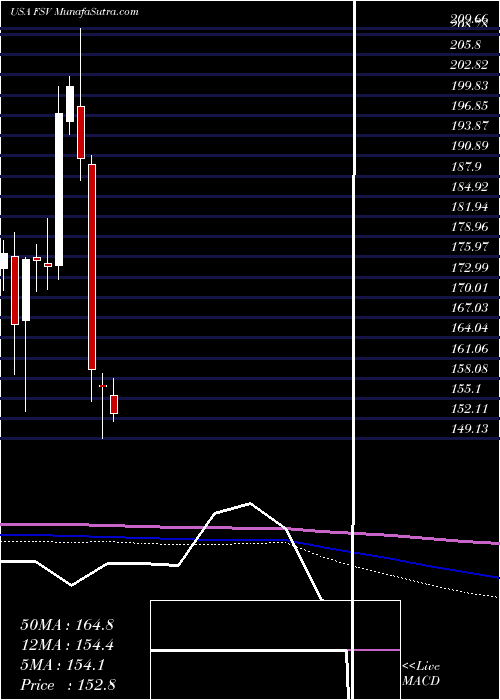Click the 50MA : 164.8 readout
Image resolution: width=500 pixels, height=700 pixels.
pos(67,625)
